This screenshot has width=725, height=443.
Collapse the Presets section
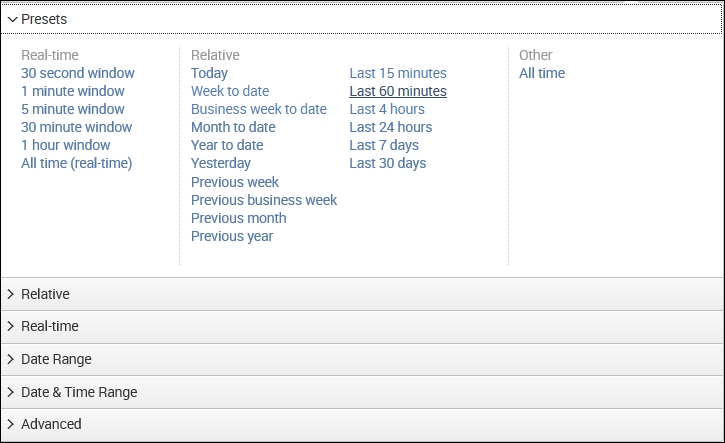44,19
